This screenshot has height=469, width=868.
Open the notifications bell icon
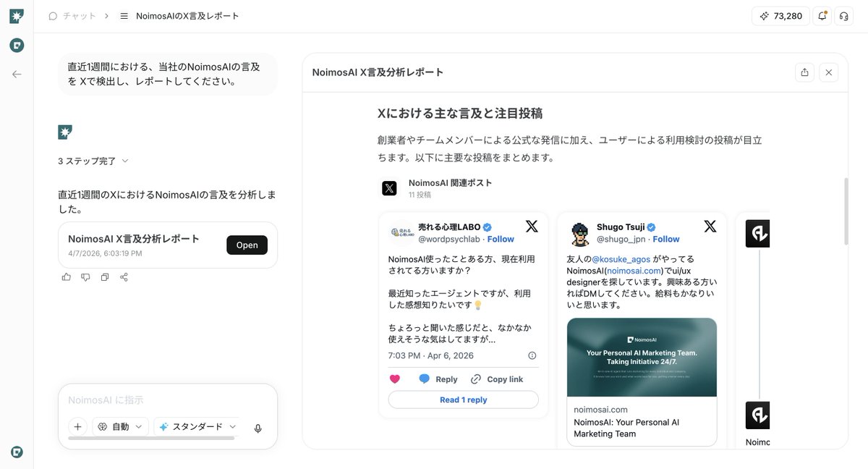pos(822,16)
